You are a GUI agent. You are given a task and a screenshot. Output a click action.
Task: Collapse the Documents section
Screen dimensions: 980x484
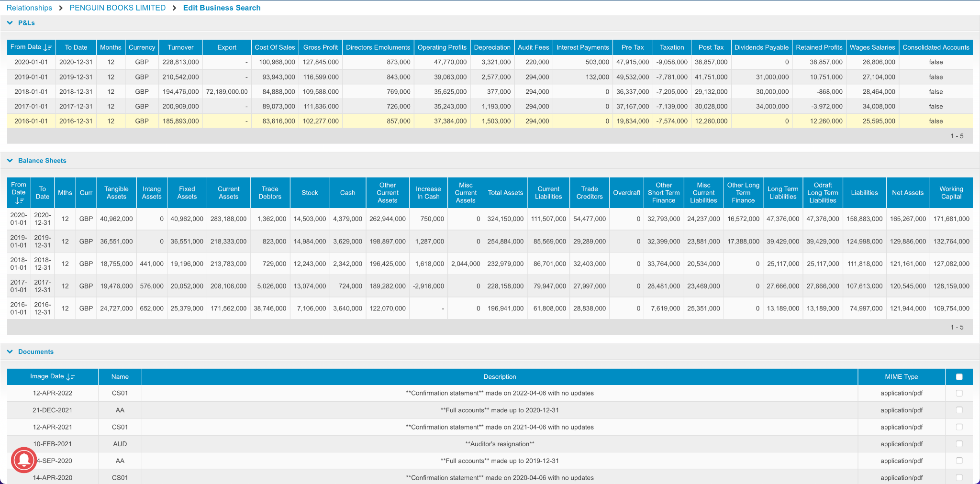tap(10, 352)
